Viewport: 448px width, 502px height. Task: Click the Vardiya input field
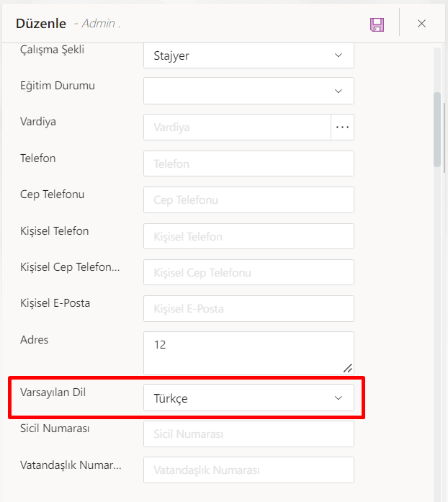[237, 127]
